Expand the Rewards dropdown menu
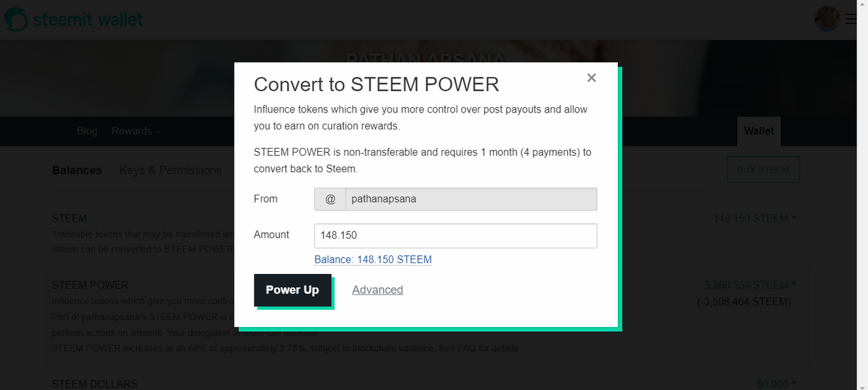Screen dimensions: 868x390 pyautogui.click(x=136, y=131)
